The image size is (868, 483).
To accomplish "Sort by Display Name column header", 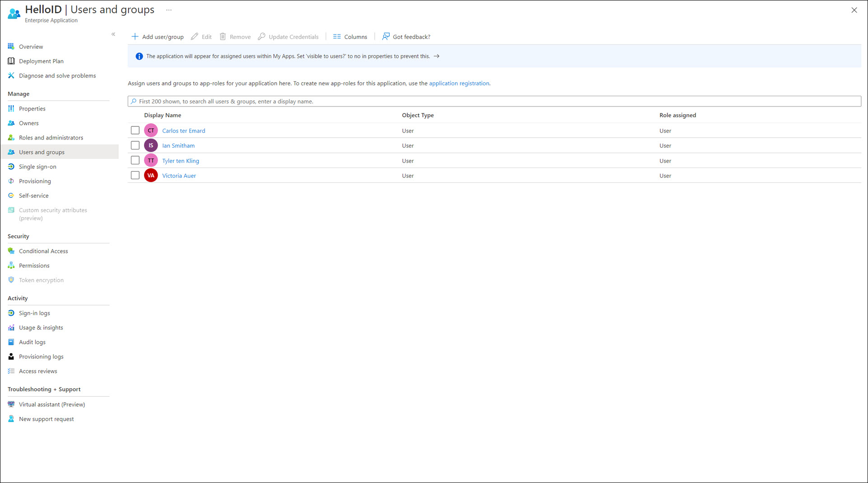I will [x=163, y=115].
